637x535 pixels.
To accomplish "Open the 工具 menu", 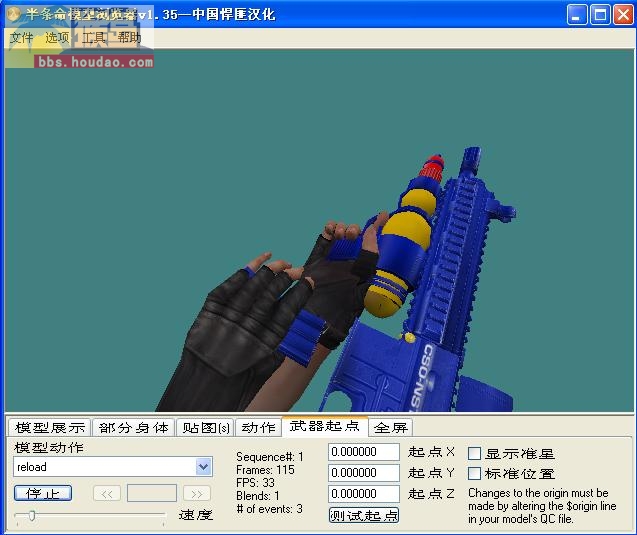I will coord(94,38).
